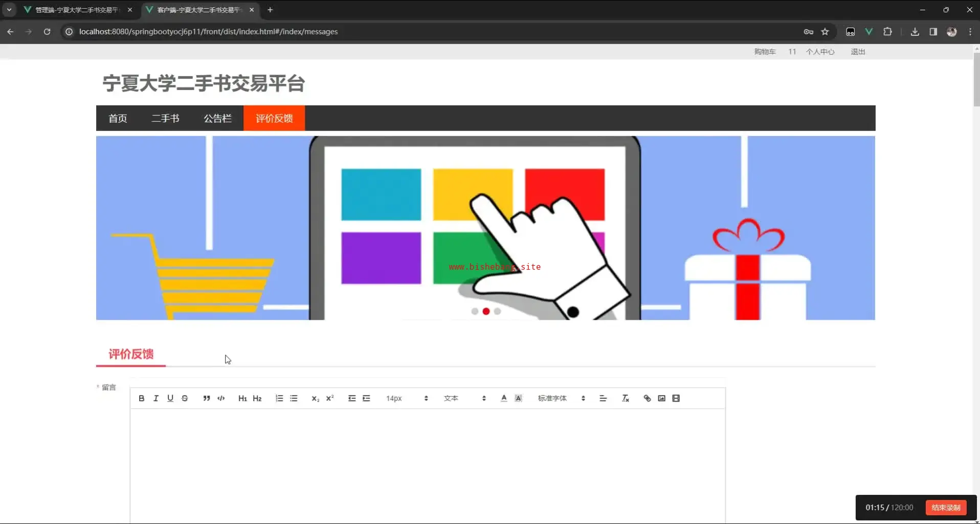Image resolution: width=980 pixels, height=524 pixels.
Task: Toggle strikethrough formatting in the editor
Action: click(185, 398)
